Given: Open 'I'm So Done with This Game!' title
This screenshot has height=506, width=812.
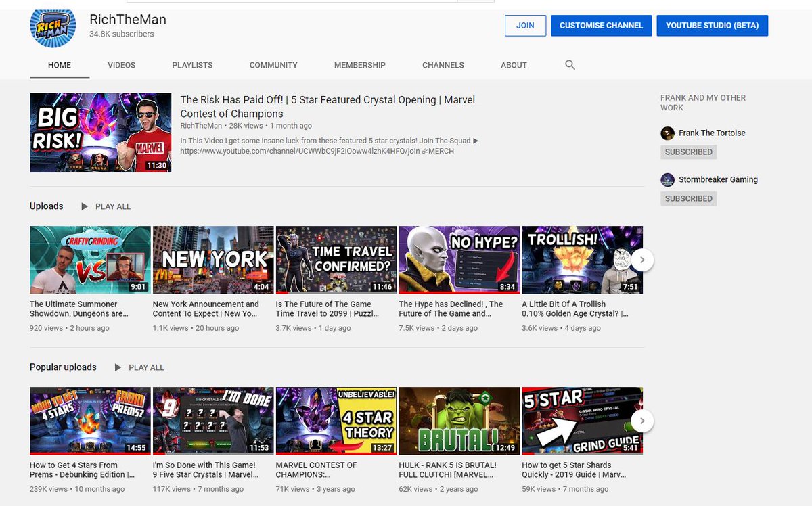Looking at the screenshot, I should pos(206,470).
